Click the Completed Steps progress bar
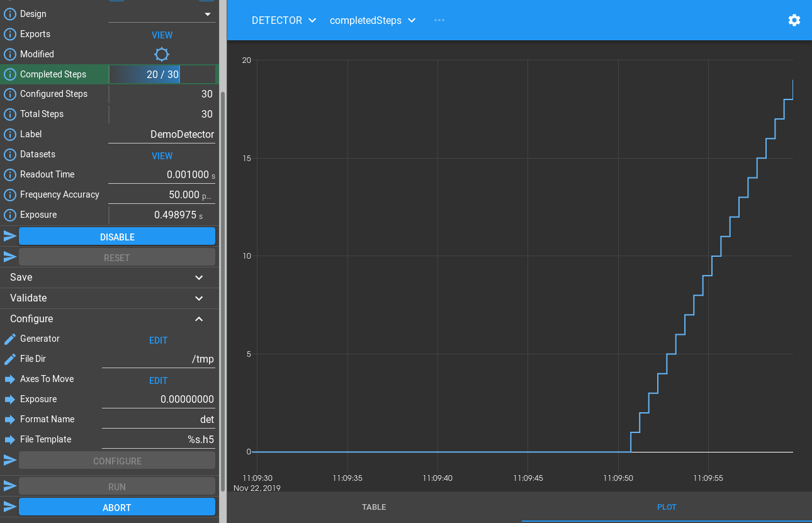Screen dimensions: 812x523 coord(162,74)
